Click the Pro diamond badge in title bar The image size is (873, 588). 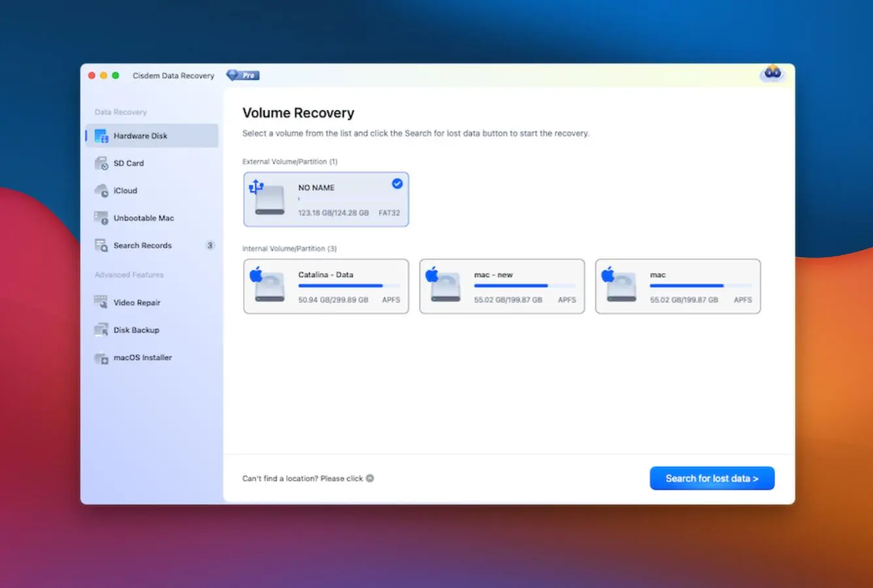(243, 75)
